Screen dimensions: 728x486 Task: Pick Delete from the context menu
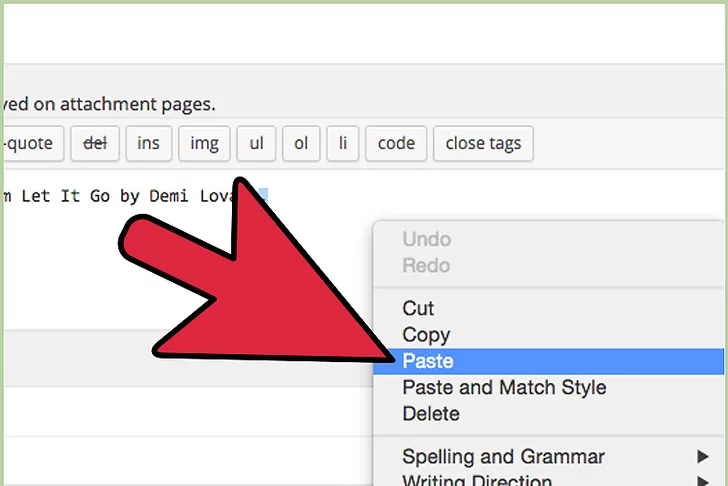coord(431,413)
